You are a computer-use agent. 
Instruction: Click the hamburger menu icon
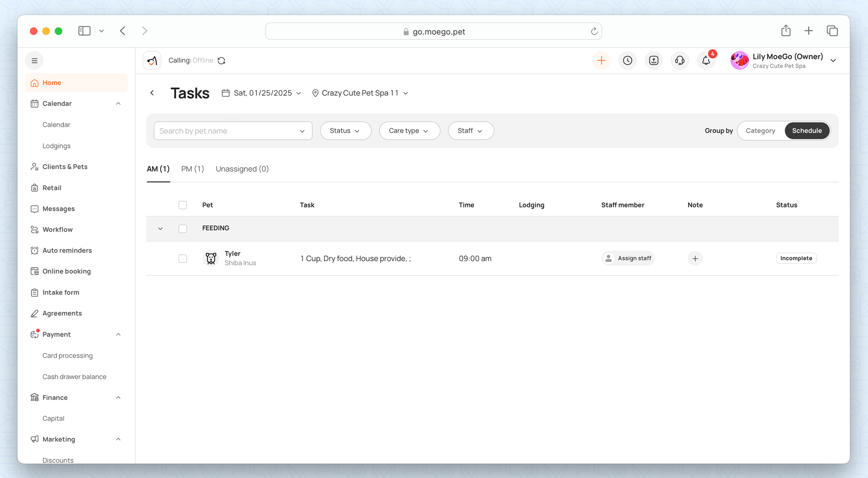point(35,61)
